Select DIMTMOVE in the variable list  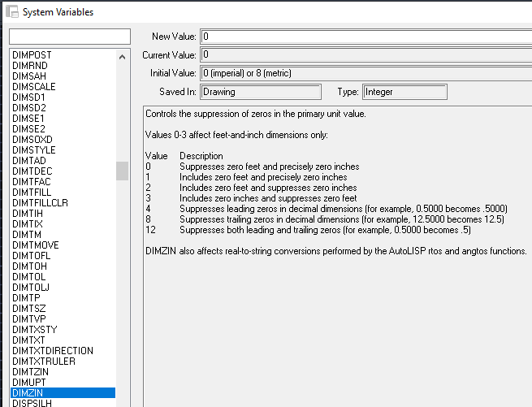(63, 245)
